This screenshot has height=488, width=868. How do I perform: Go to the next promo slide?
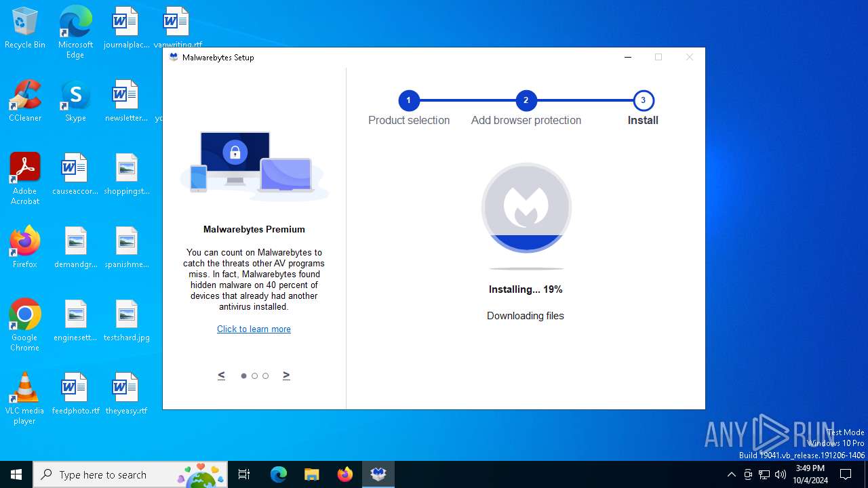(x=286, y=375)
